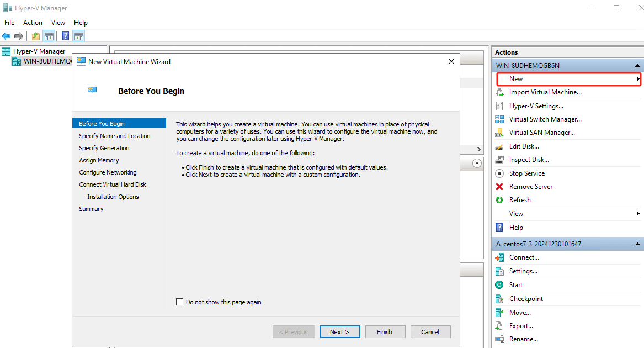The width and height of the screenshot is (644, 348).
Task: Go to Summary wizard step
Action: tap(91, 209)
